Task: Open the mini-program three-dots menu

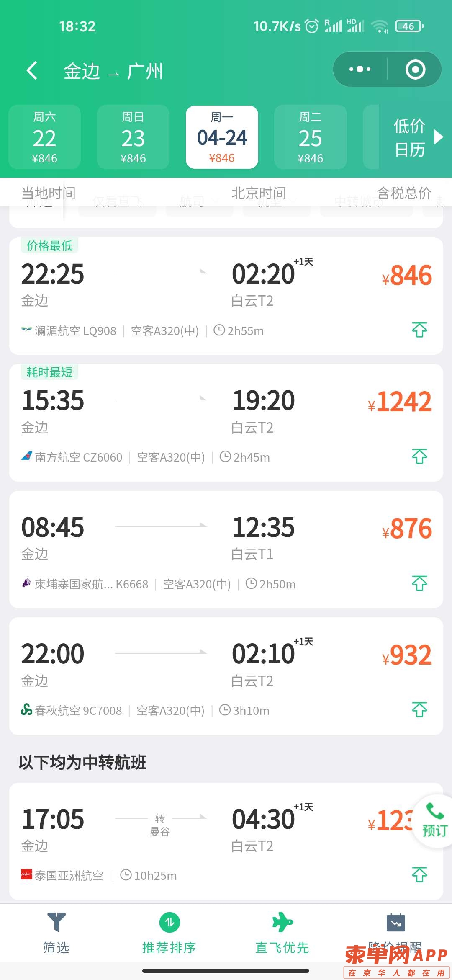Action: [x=360, y=70]
